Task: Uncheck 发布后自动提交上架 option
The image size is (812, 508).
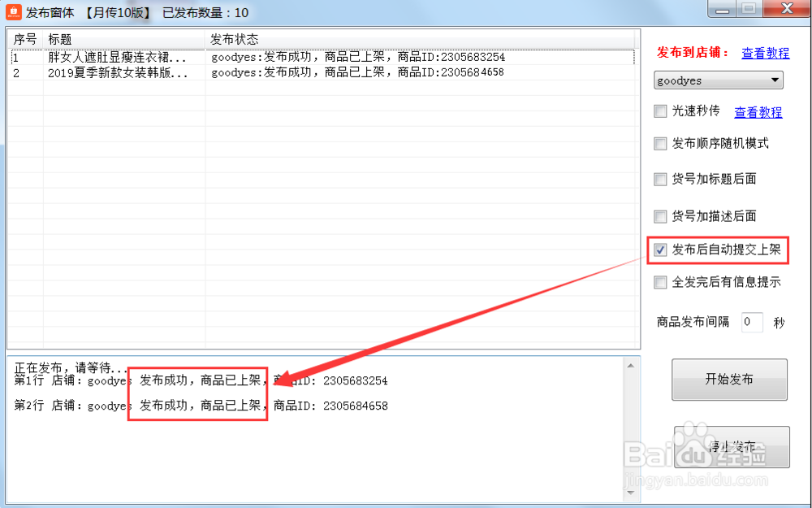Action: pos(659,250)
